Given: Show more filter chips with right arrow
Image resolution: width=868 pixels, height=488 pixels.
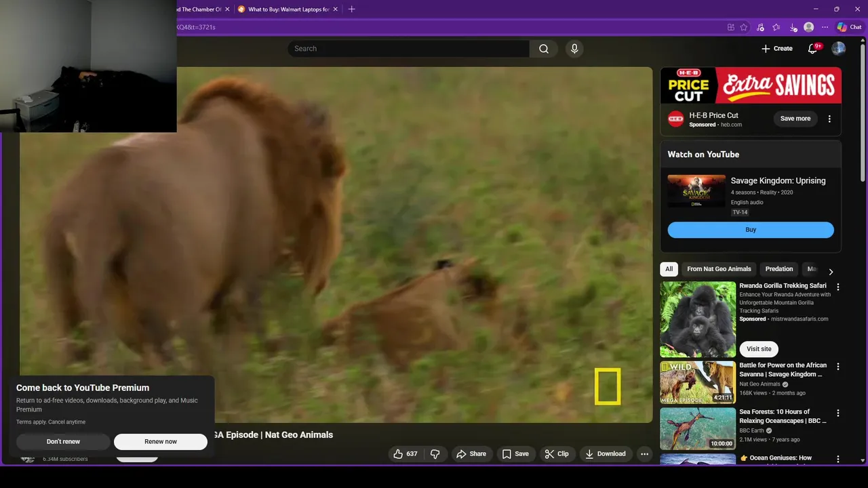Looking at the screenshot, I should [x=831, y=272].
